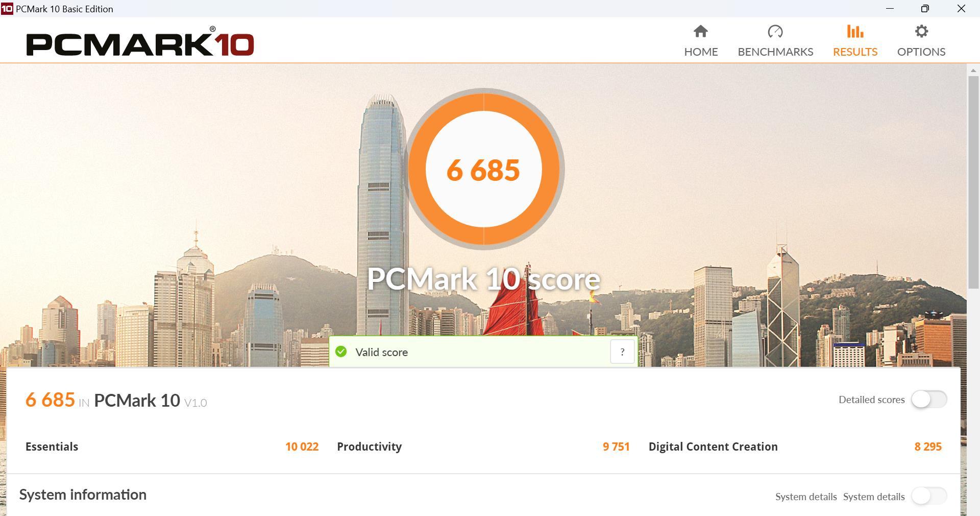Click the scrollbar up arrow
The image size is (980, 516).
[973, 71]
